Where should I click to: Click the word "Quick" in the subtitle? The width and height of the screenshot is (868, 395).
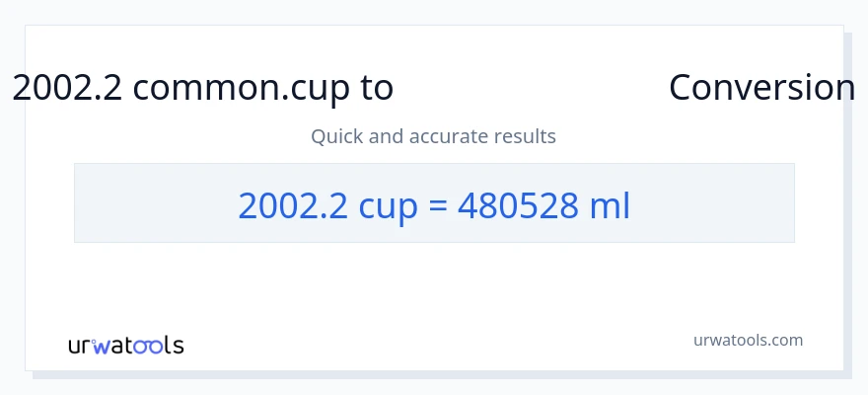(336, 136)
